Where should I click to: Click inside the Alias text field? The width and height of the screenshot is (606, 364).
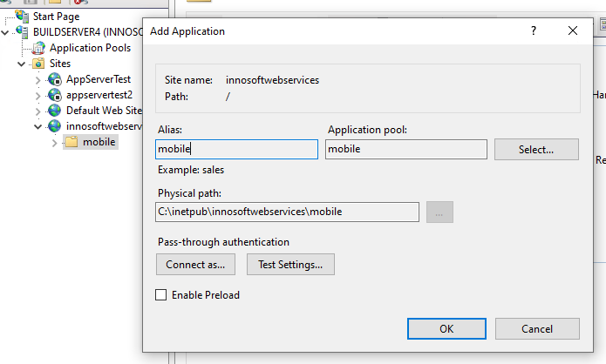[x=236, y=150]
